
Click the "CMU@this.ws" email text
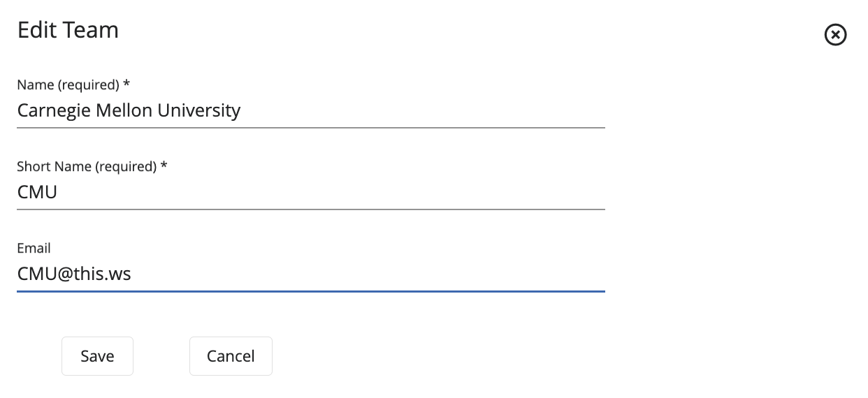(x=74, y=274)
